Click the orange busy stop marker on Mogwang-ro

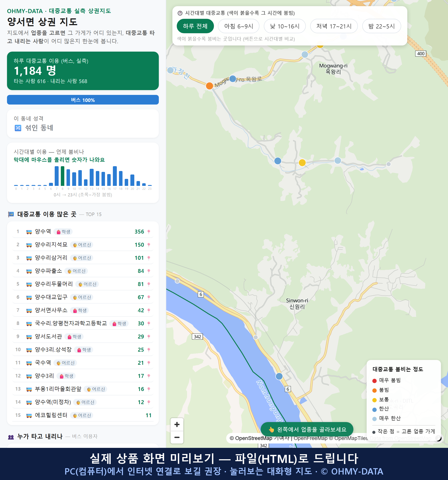click(209, 86)
